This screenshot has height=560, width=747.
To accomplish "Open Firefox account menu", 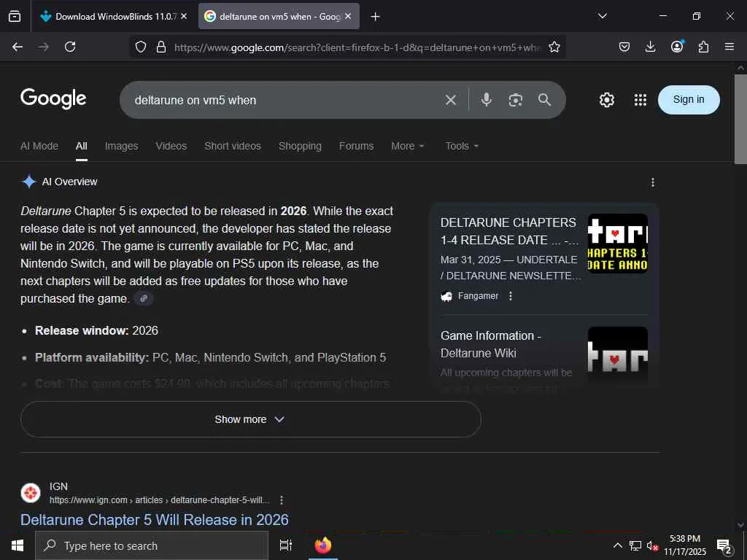I will pos(677,46).
